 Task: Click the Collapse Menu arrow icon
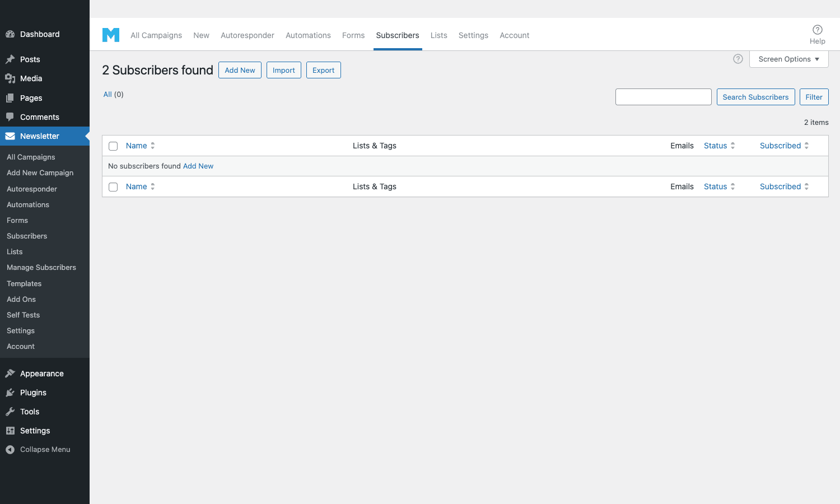click(x=10, y=450)
